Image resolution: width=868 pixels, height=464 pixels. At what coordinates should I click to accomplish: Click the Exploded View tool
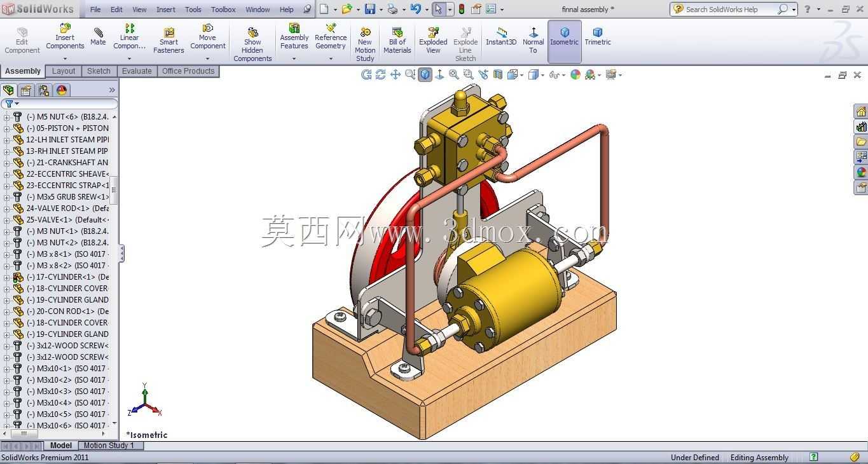433,41
